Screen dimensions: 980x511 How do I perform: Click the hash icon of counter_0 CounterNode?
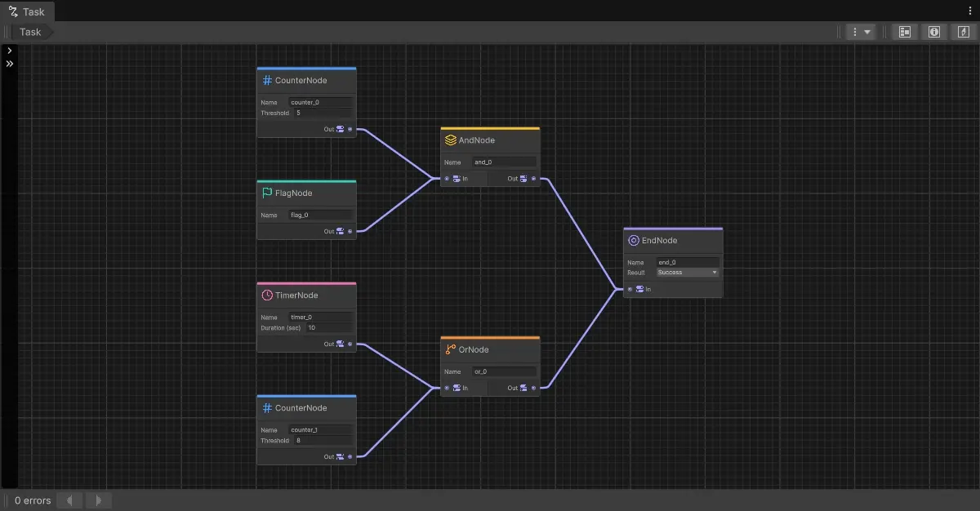267,81
